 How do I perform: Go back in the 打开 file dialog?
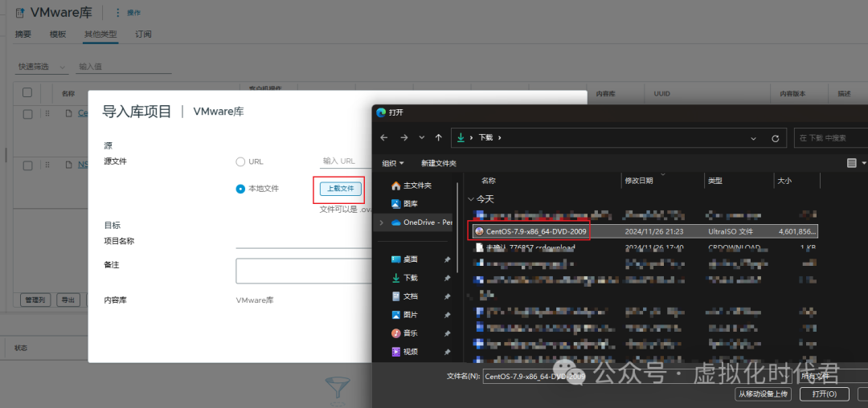(384, 137)
